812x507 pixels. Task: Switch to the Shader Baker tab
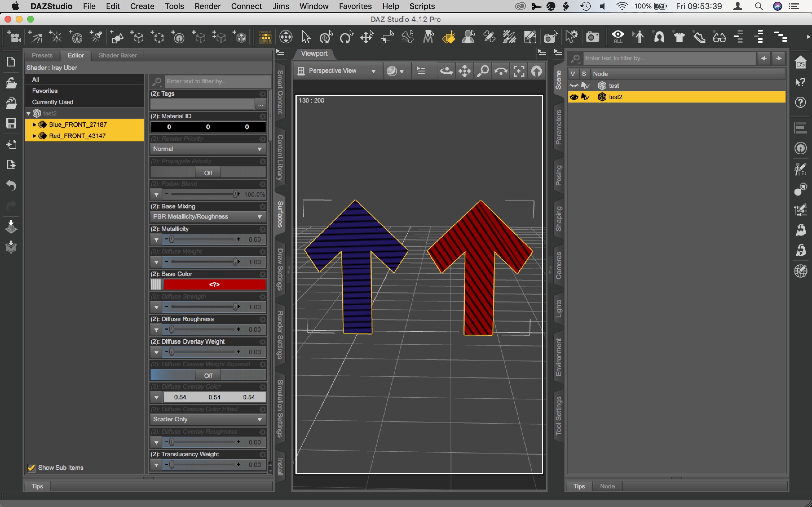pyautogui.click(x=118, y=55)
